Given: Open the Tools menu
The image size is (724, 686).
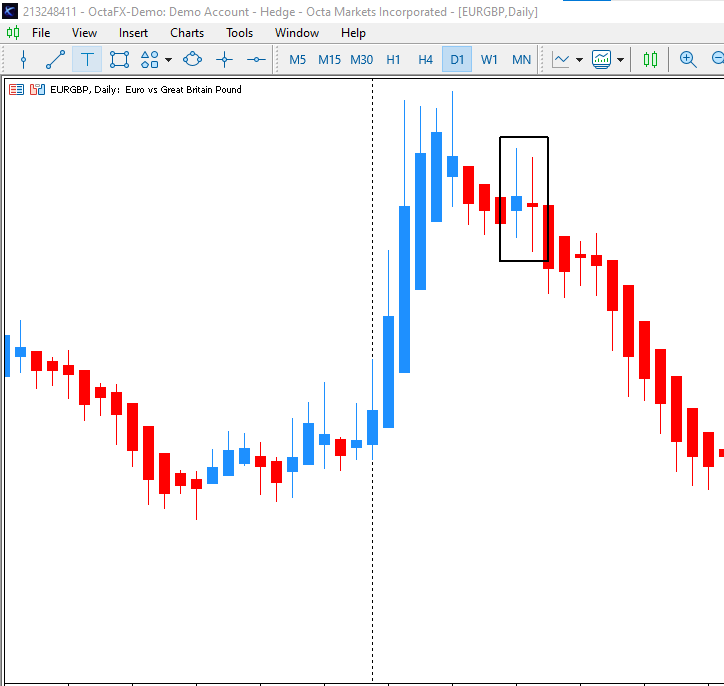Looking at the screenshot, I should pyautogui.click(x=240, y=33).
